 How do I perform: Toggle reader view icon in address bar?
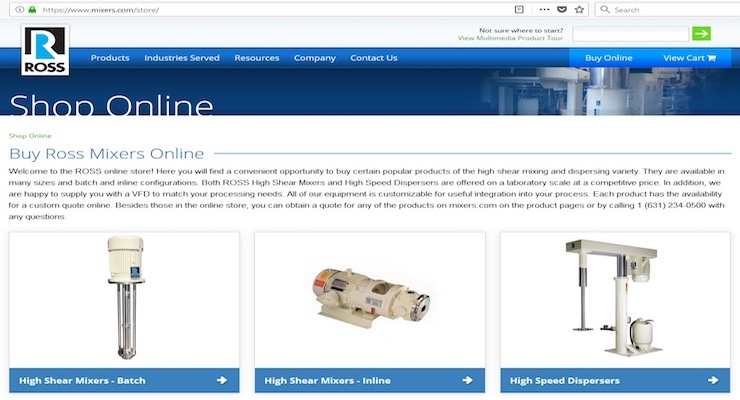coord(519,9)
